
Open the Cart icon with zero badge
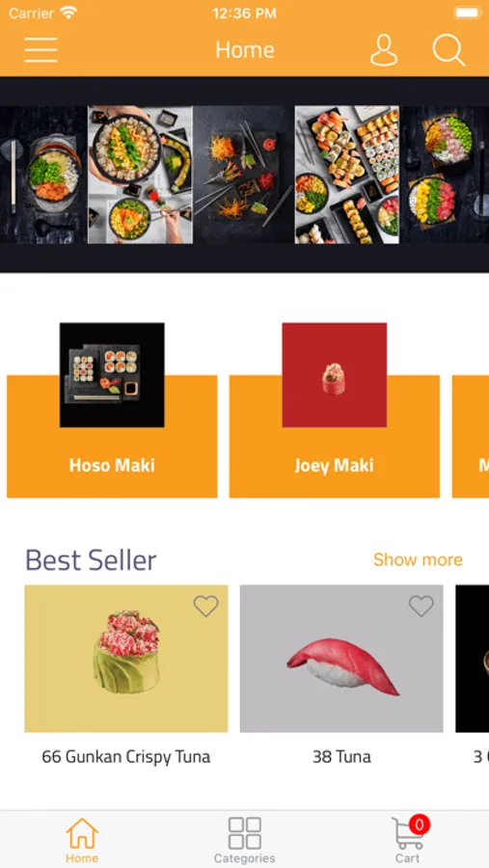pyautogui.click(x=410, y=839)
